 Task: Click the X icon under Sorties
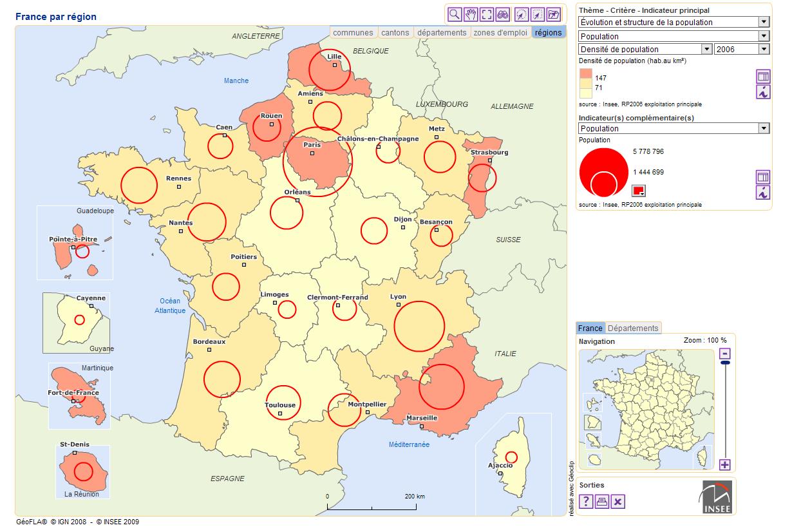pos(617,502)
